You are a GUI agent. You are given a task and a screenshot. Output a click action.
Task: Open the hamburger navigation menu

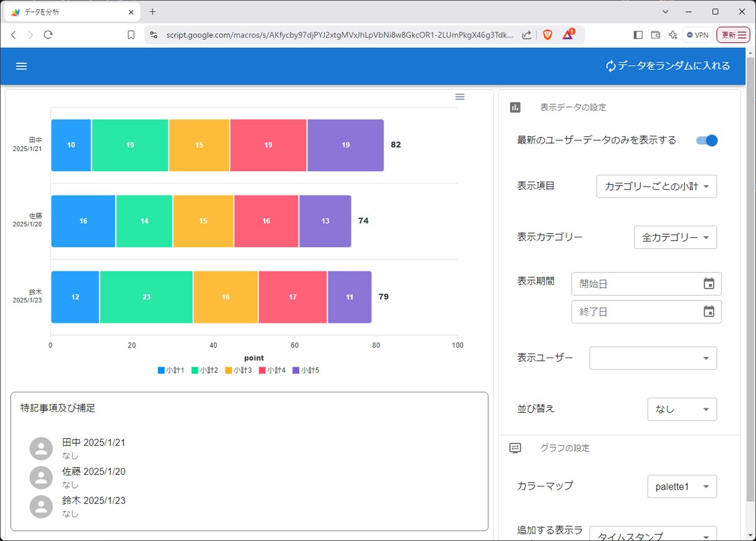21,66
